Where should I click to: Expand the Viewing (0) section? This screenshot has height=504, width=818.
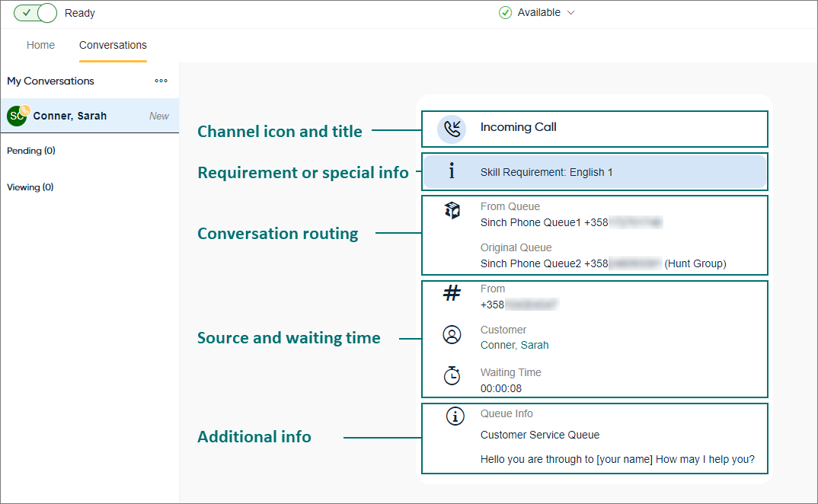tap(30, 187)
